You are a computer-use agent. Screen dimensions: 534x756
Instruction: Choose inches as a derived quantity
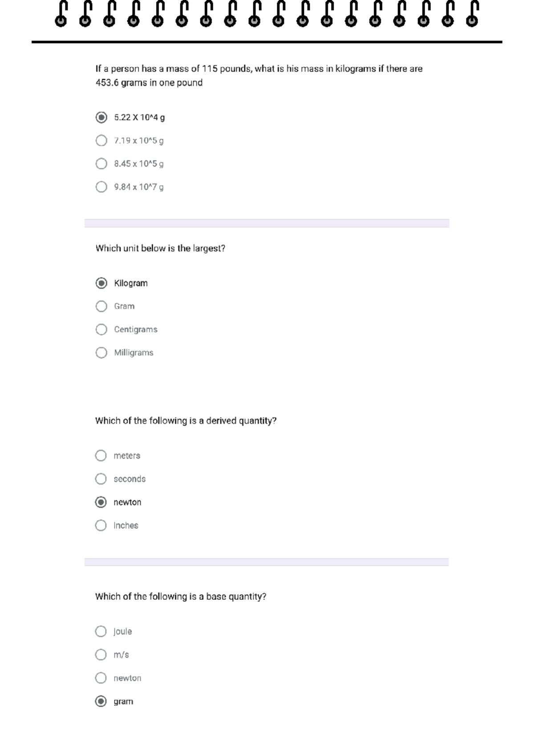coord(101,525)
